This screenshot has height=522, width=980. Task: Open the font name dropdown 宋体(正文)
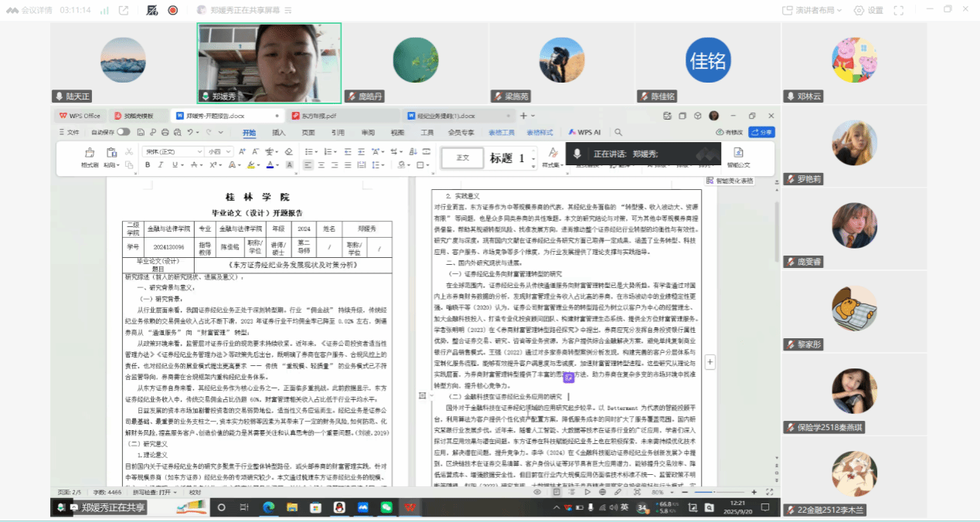(x=172, y=151)
